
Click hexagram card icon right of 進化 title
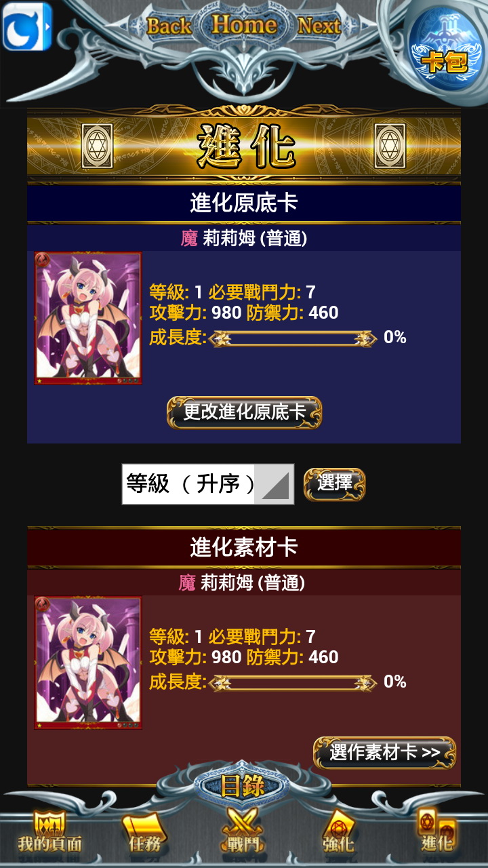tap(390, 146)
